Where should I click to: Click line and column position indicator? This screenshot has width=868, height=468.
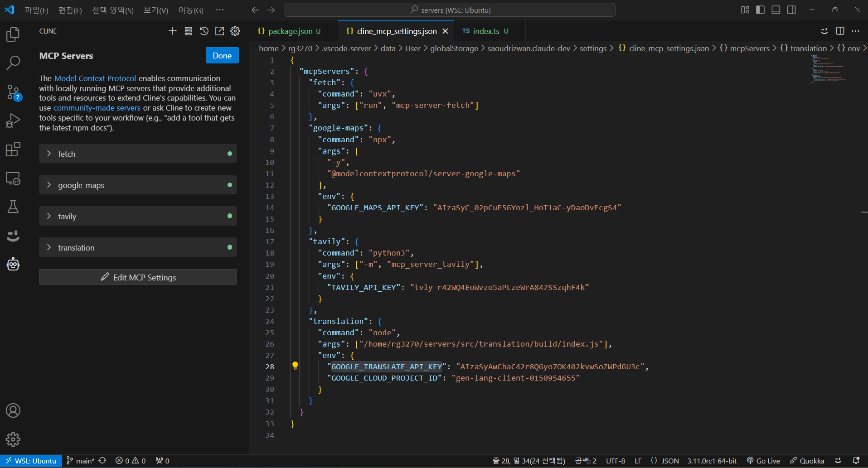[529, 461]
